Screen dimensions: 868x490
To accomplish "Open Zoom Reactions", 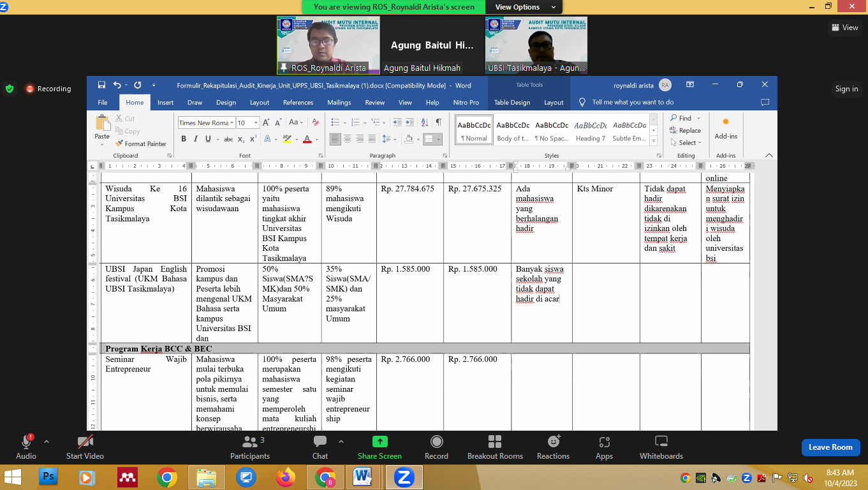I will tap(553, 448).
